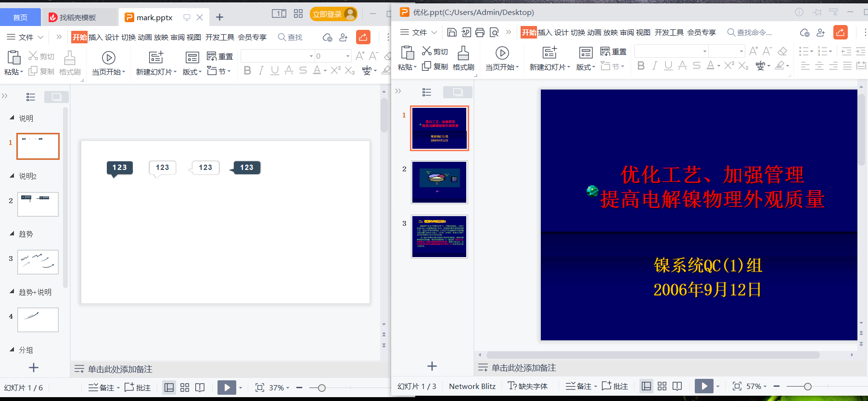Click the Save icon in 优化.ppt toolbar

tap(451, 32)
